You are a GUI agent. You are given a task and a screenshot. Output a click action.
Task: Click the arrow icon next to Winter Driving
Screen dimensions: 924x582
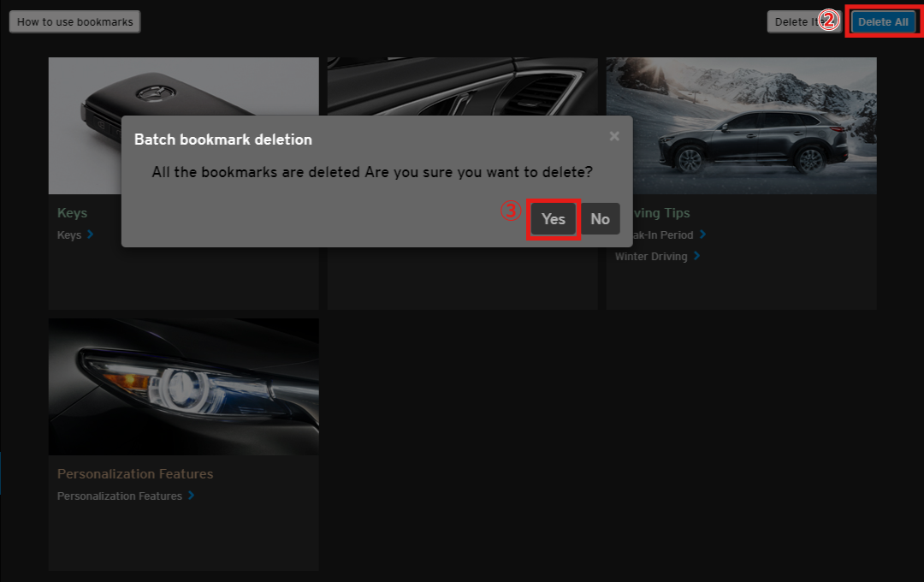(697, 256)
